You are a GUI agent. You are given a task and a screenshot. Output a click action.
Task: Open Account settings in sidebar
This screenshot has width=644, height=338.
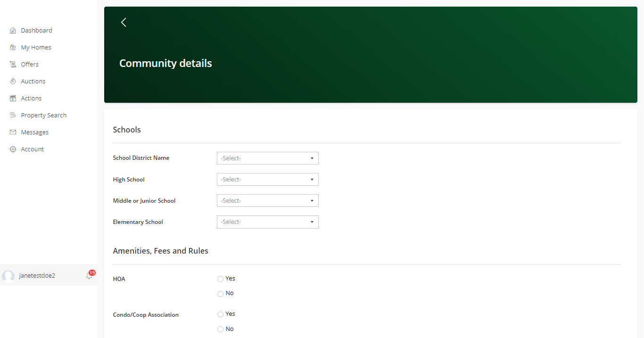pos(33,149)
